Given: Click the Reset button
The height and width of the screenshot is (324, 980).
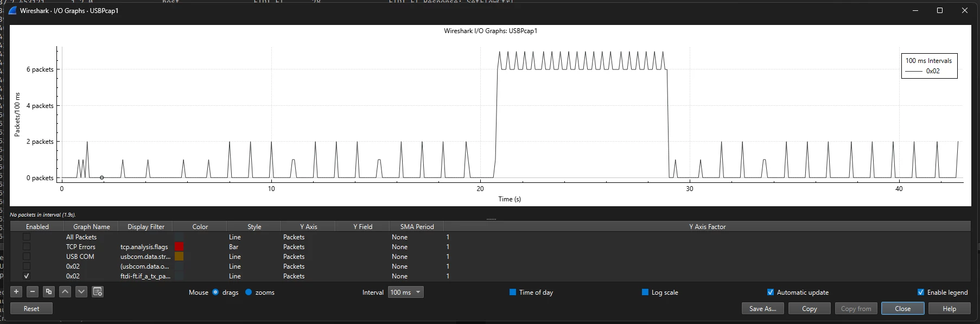Looking at the screenshot, I should tap(31, 308).
